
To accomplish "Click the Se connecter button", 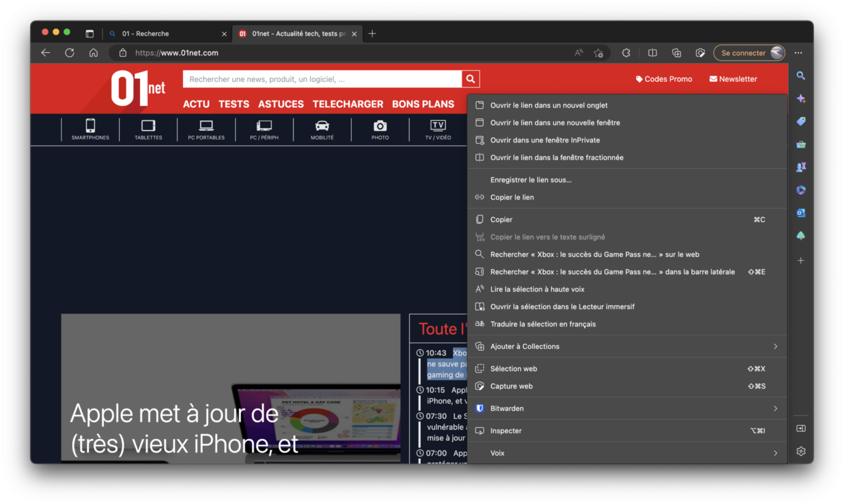I will point(749,53).
